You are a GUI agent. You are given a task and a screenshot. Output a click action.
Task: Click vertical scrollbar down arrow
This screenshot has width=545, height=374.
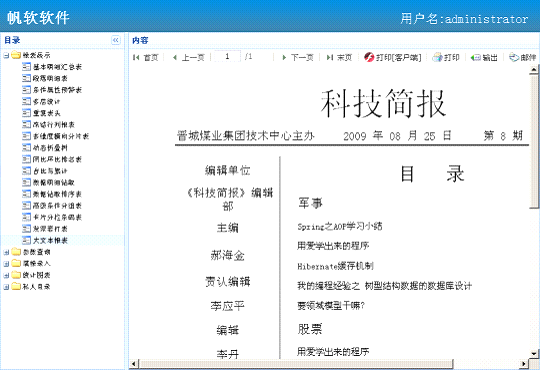534,354
